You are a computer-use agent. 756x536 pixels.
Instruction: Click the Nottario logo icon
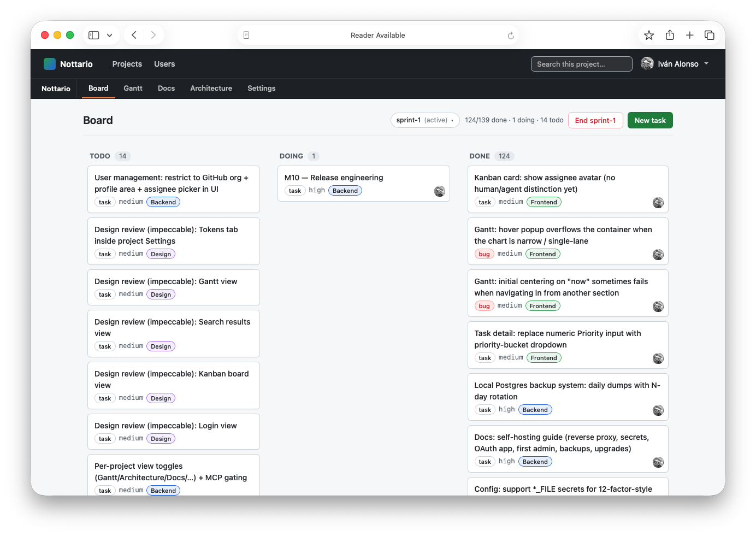pyautogui.click(x=50, y=64)
